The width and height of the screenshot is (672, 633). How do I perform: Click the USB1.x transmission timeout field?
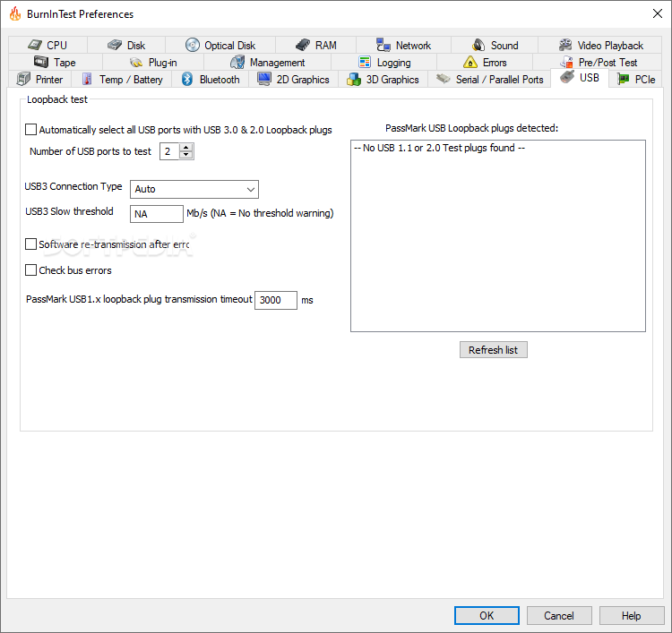click(x=276, y=300)
